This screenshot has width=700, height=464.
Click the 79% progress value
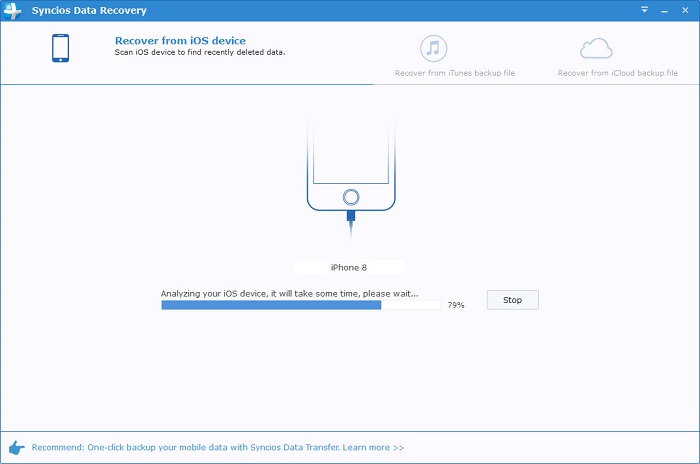coord(456,305)
